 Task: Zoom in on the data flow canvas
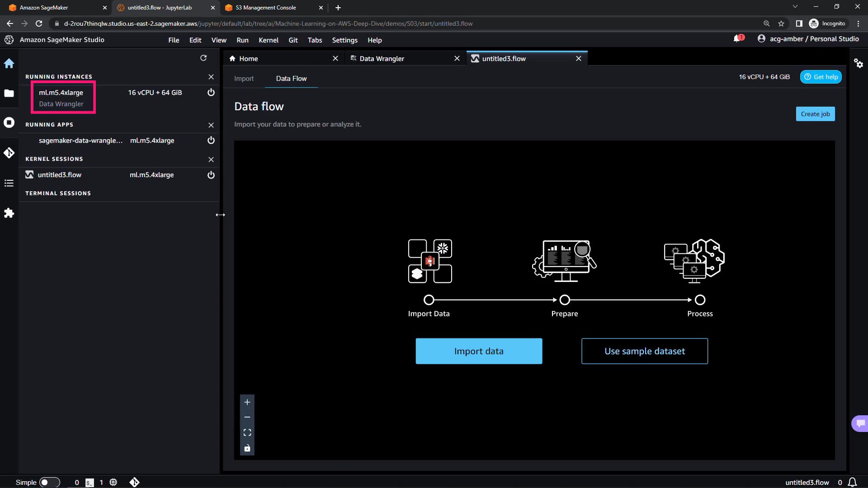(x=247, y=402)
